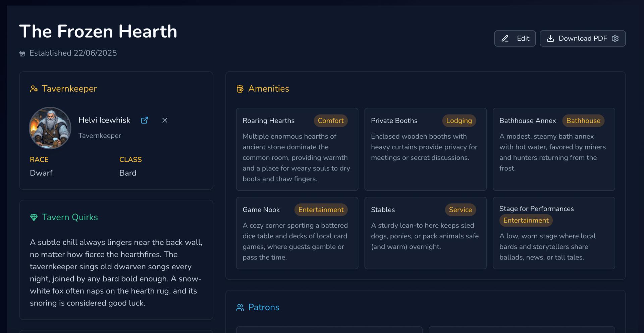This screenshot has height=333, width=644.
Task: Click Helvi Icewhisk portrait thumbnail
Action: coord(50,128)
